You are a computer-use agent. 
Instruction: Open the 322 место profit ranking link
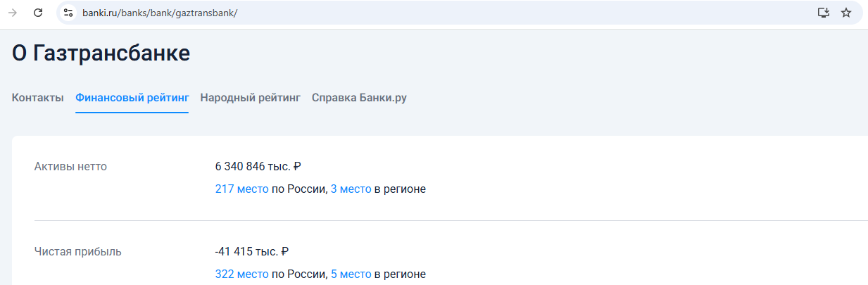[241, 273]
